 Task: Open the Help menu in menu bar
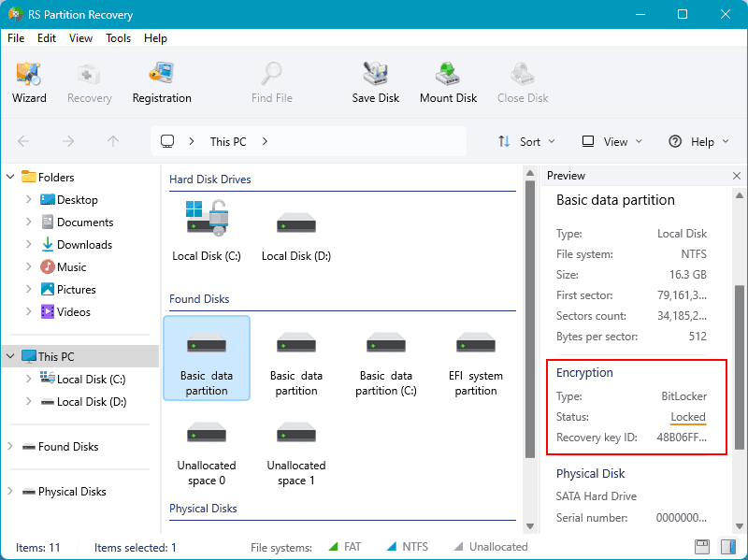[155, 38]
